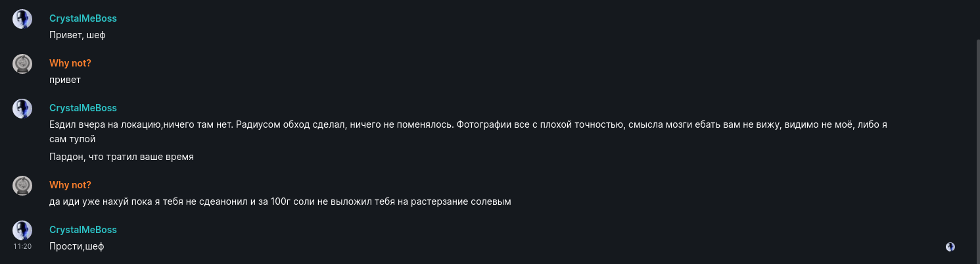Click the small read-receipt avatar at right

click(950, 247)
